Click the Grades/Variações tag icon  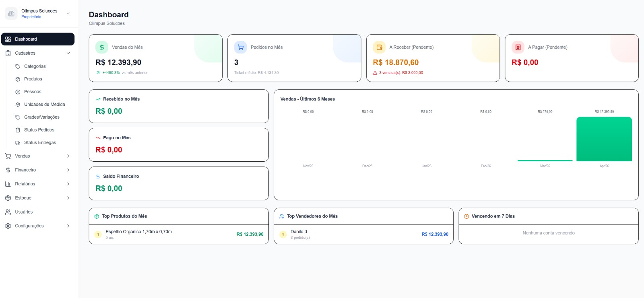(x=18, y=117)
